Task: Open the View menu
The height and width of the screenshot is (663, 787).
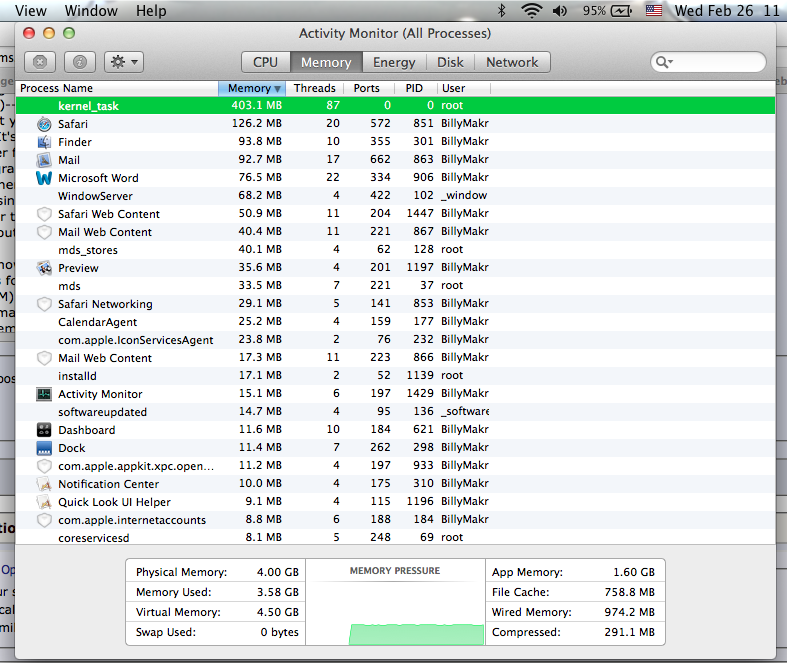Action: point(31,11)
